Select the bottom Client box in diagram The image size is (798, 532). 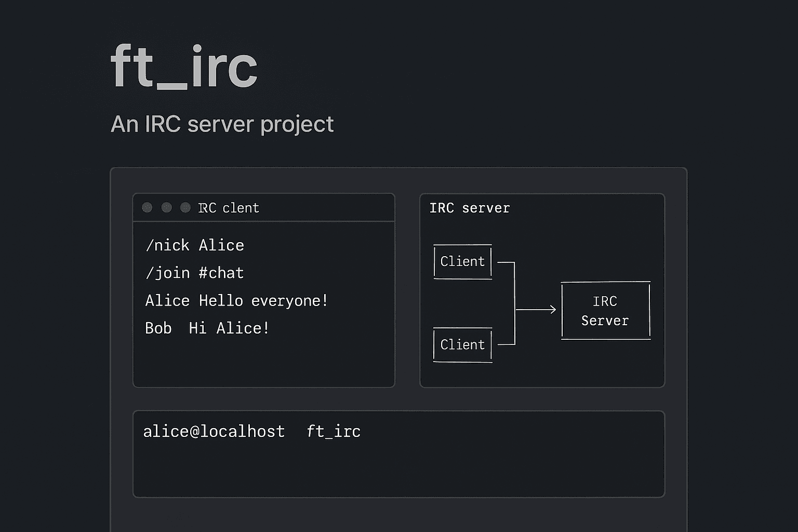point(462,345)
